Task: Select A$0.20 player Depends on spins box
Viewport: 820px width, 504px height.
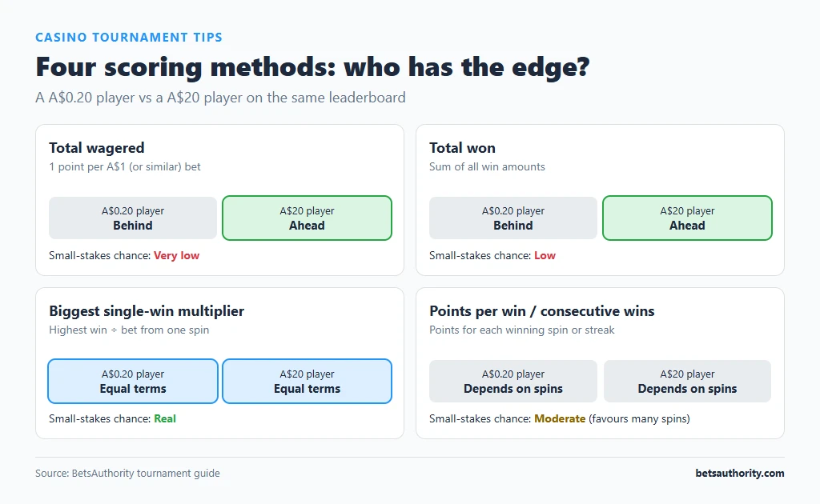Action: point(513,382)
